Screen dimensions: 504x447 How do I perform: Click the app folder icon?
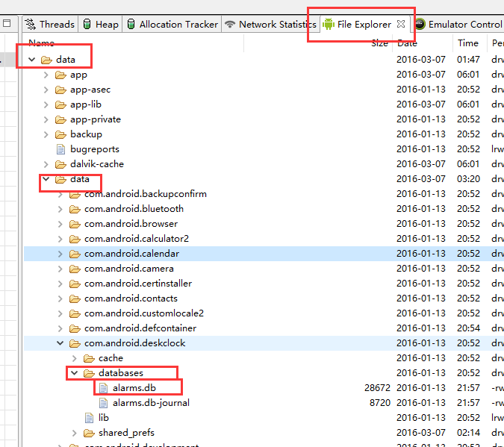pyautogui.click(x=60, y=75)
